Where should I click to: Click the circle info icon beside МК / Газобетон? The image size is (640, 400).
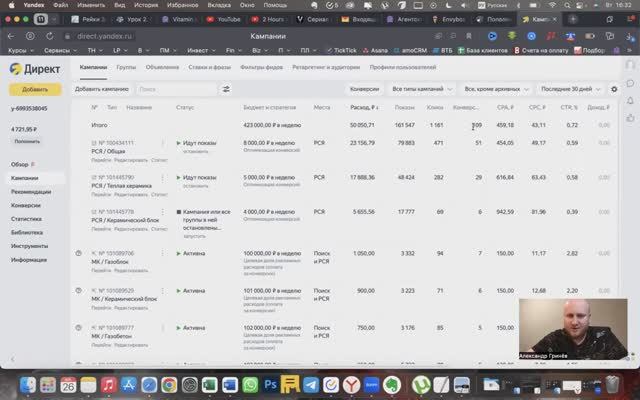[x=78, y=327]
